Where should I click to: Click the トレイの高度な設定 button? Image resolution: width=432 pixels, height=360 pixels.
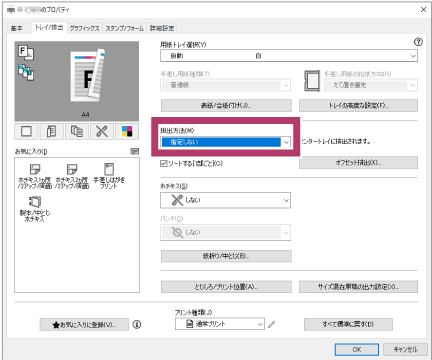click(x=358, y=106)
